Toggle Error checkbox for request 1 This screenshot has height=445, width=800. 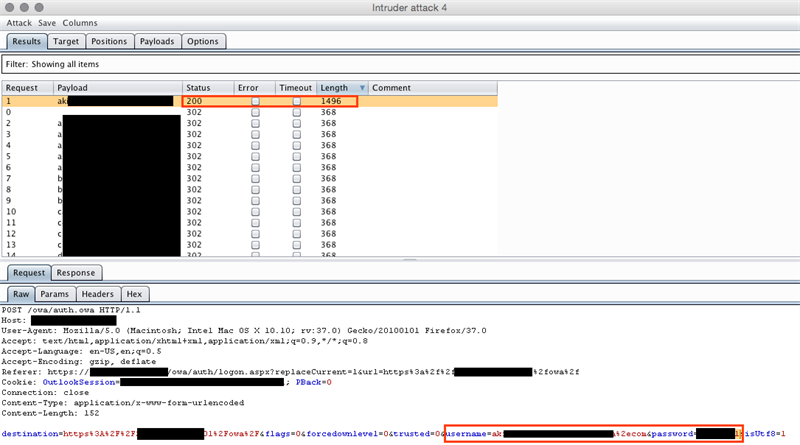point(255,102)
